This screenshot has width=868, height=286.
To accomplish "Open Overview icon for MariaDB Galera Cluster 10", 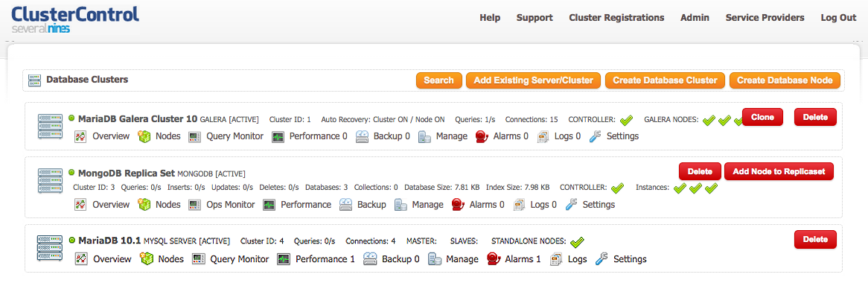I will 80,136.
